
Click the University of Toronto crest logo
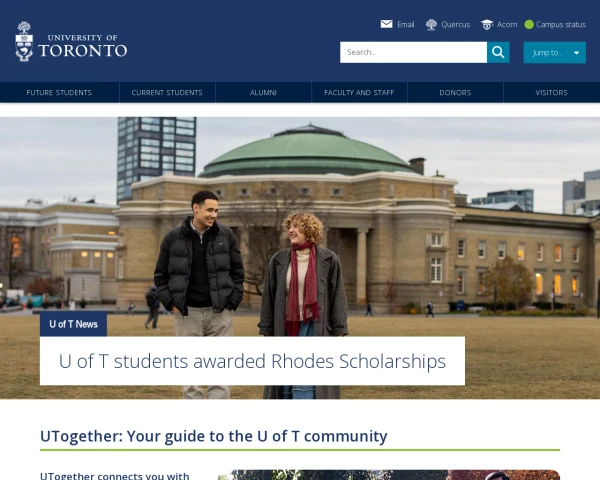click(x=24, y=41)
